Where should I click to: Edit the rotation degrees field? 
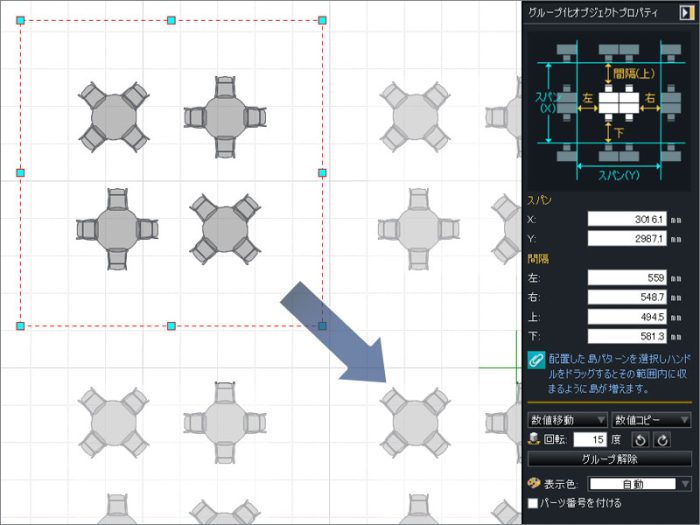590,440
